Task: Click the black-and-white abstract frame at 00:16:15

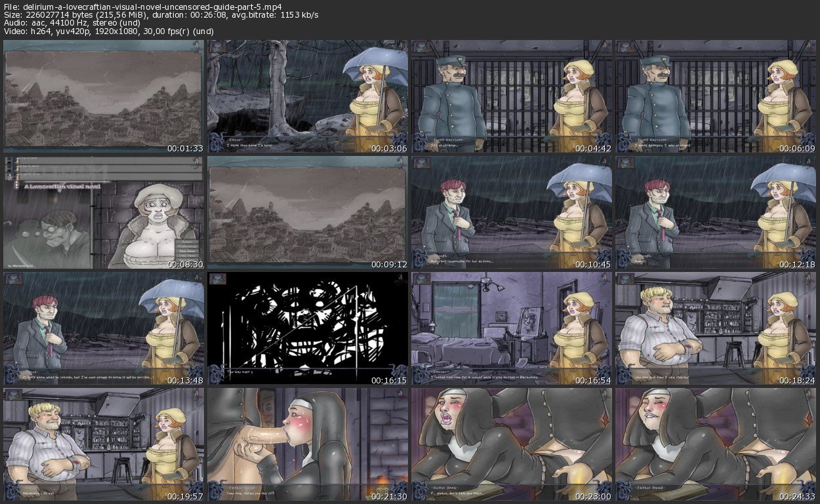Action: point(308,328)
